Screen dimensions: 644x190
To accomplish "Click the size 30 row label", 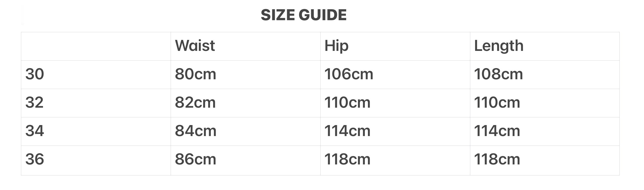I will pyautogui.click(x=35, y=74).
